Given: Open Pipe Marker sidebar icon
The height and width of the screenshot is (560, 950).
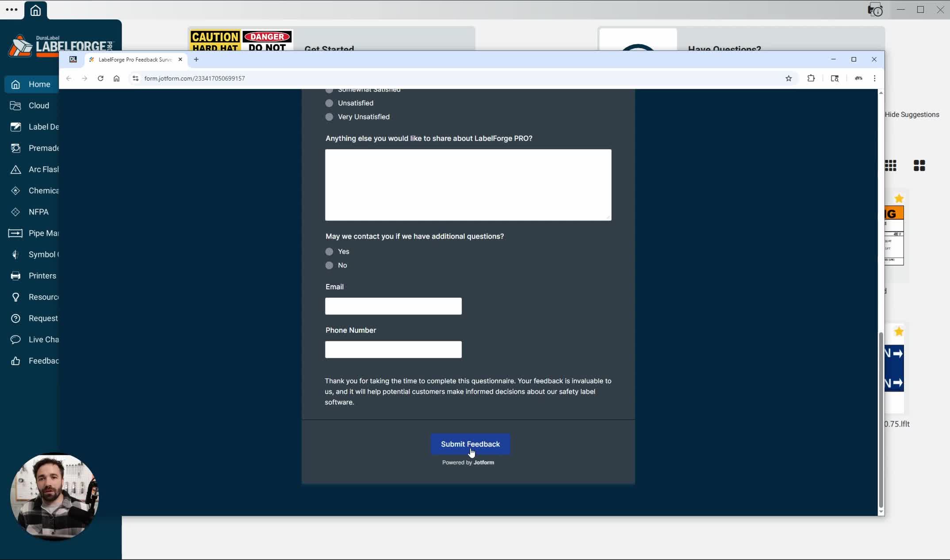Looking at the screenshot, I should (15, 233).
